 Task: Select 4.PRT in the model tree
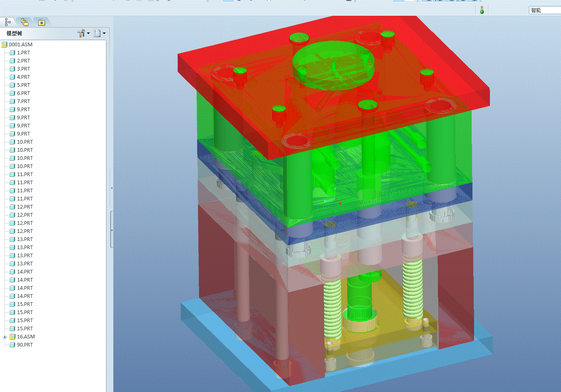click(x=24, y=77)
